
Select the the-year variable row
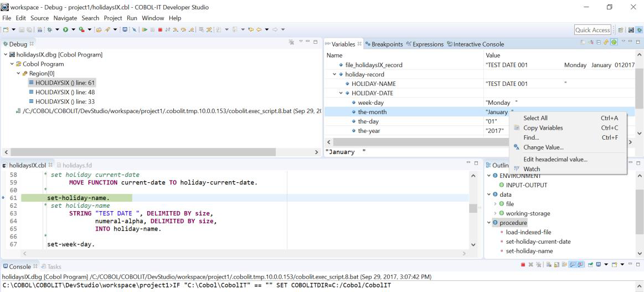tap(480, 131)
